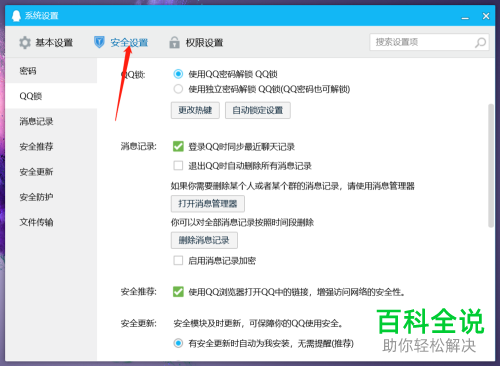Click the 消息记录: section label
Viewport: 500px width, 366px height.
click(138, 146)
